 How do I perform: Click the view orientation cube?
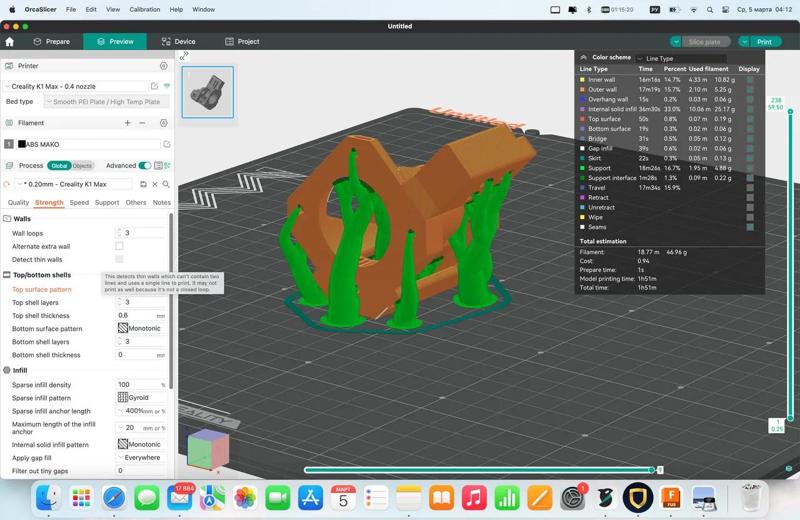(207, 449)
